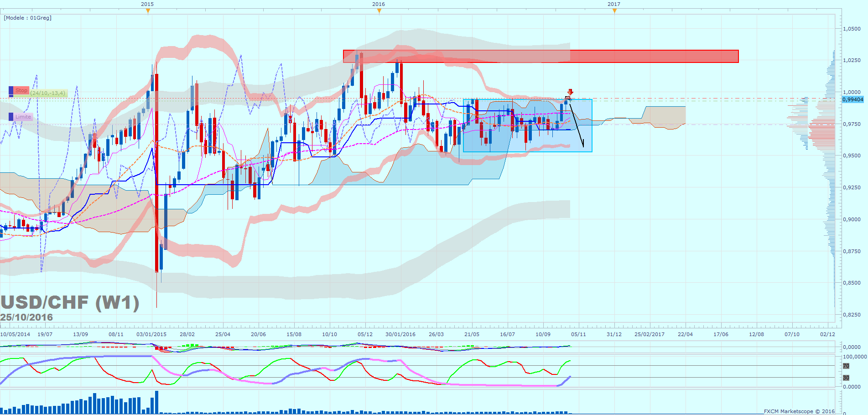Image resolution: width=868 pixels, height=415 pixels.
Task: Click the 0,9000 price axis label
Action: [x=852, y=219]
